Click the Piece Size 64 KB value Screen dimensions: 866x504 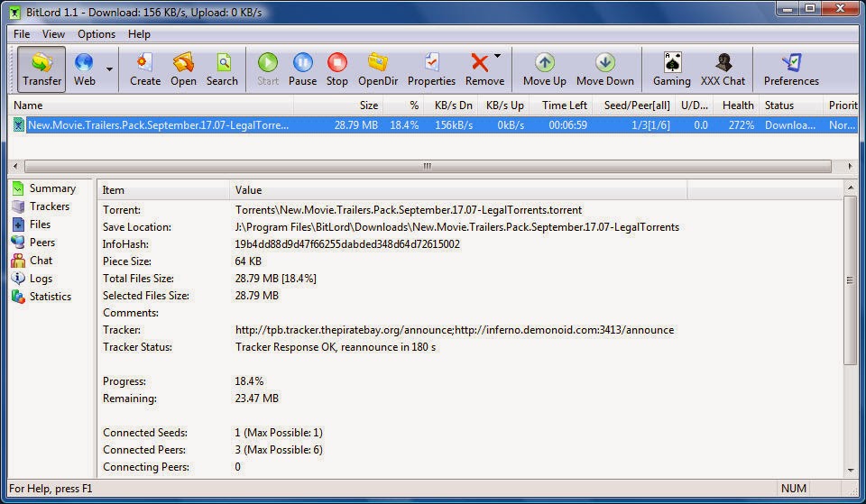[x=248, y=261]
